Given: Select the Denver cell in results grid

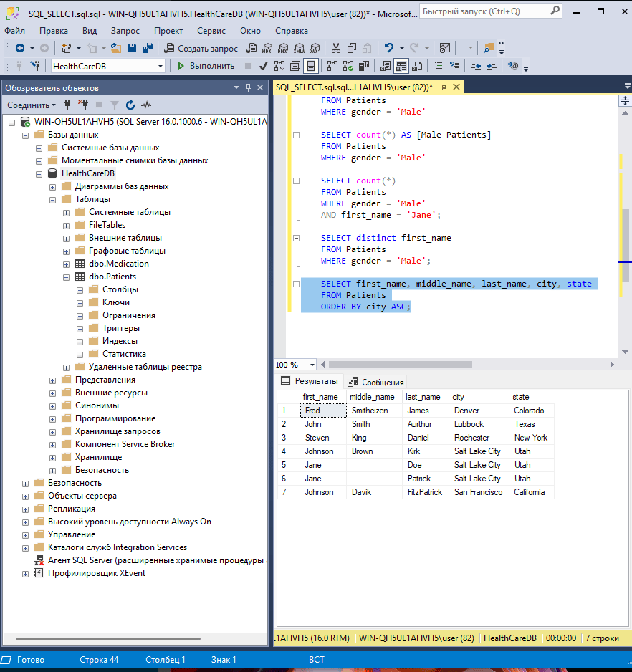Looking at the screenshot, I should click(479, 410).
